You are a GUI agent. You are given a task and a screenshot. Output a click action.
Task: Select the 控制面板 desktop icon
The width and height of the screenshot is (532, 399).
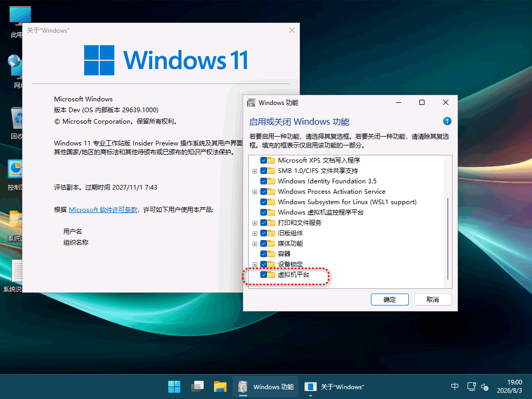[x=16, y=175]
